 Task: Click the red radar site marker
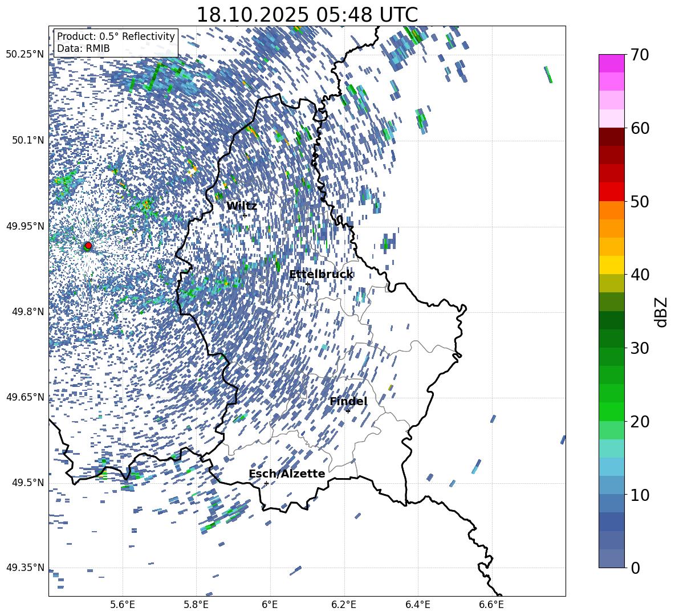point(88,245)
